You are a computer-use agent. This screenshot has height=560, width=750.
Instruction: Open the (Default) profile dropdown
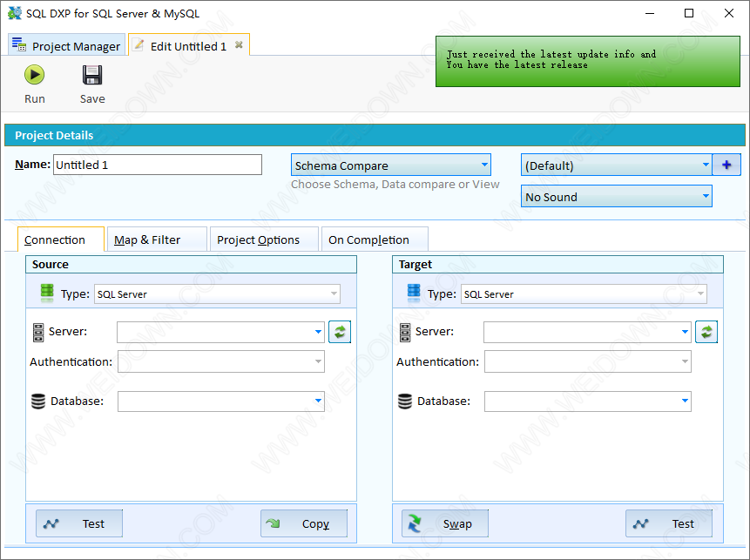pos(616,165)
